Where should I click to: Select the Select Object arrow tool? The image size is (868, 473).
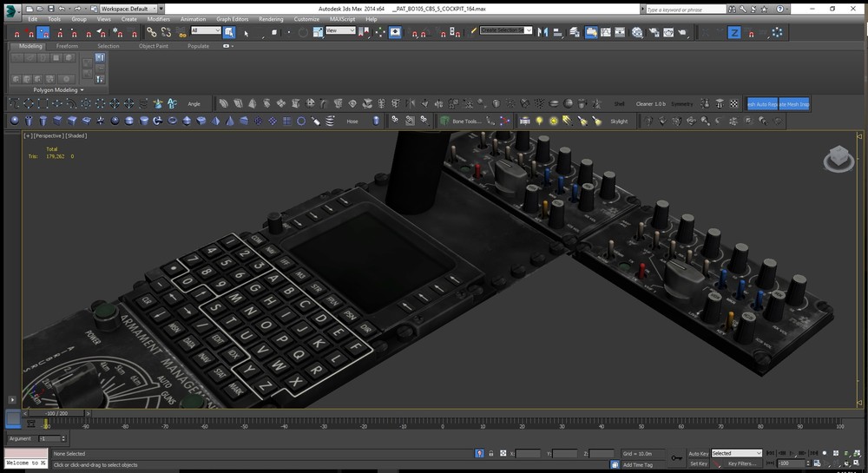pyautogui.click(x=229, y=32)
